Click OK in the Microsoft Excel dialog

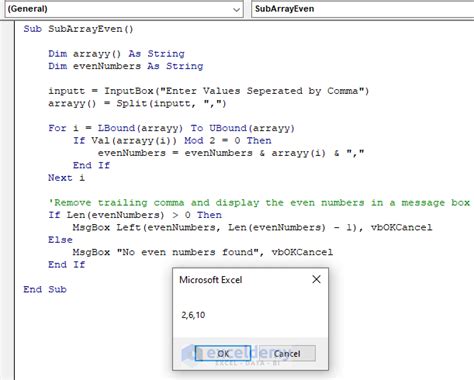click(x=223, y=353)
